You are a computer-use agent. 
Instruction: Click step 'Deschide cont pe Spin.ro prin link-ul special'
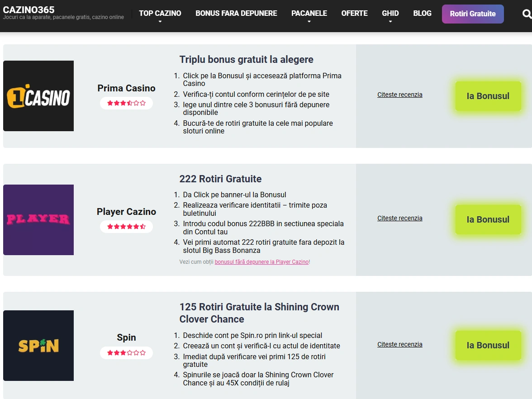252,336
